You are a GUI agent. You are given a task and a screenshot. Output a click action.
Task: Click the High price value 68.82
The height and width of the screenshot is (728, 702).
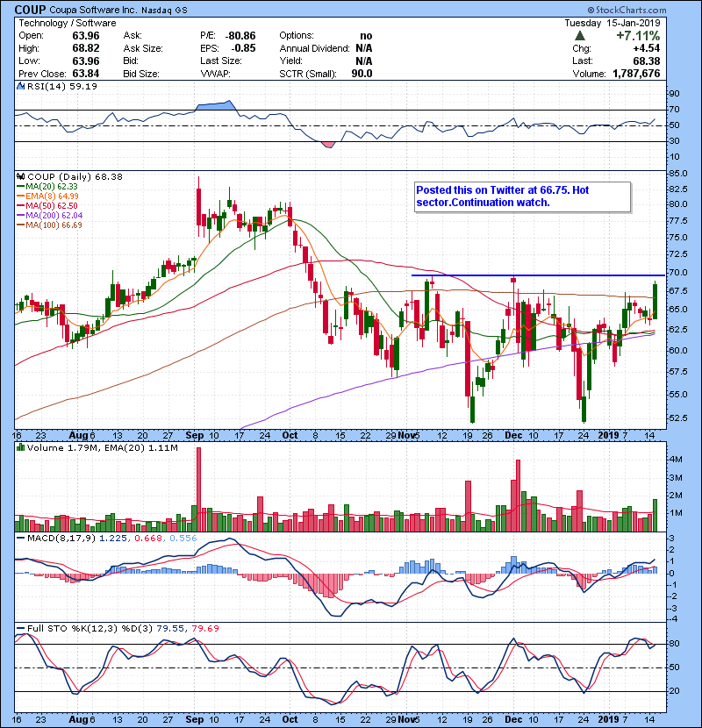[86, 48]
